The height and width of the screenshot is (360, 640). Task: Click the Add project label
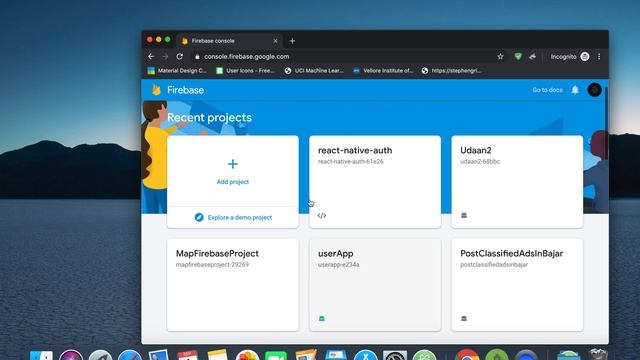point(233,182)
